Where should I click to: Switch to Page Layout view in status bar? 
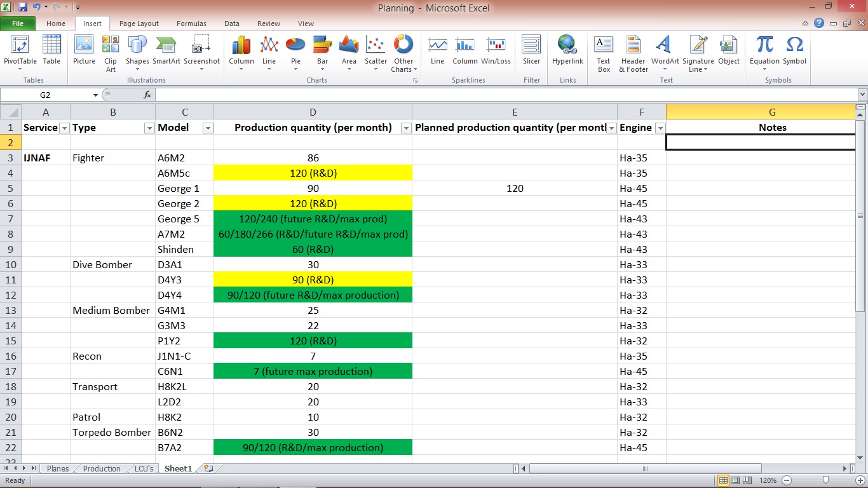[x=735, y=480]
